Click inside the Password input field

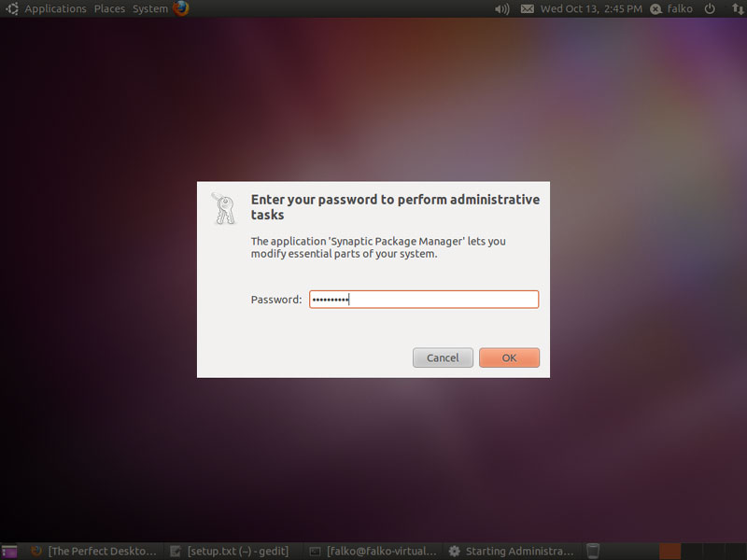point(424,300)
